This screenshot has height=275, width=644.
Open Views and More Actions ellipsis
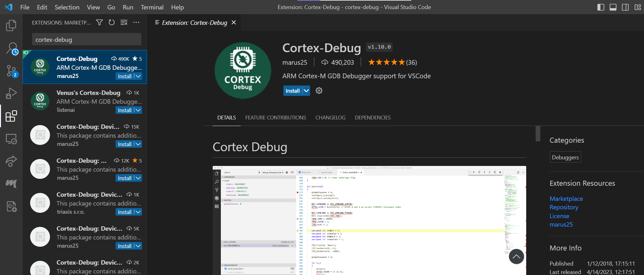[136, 22]
